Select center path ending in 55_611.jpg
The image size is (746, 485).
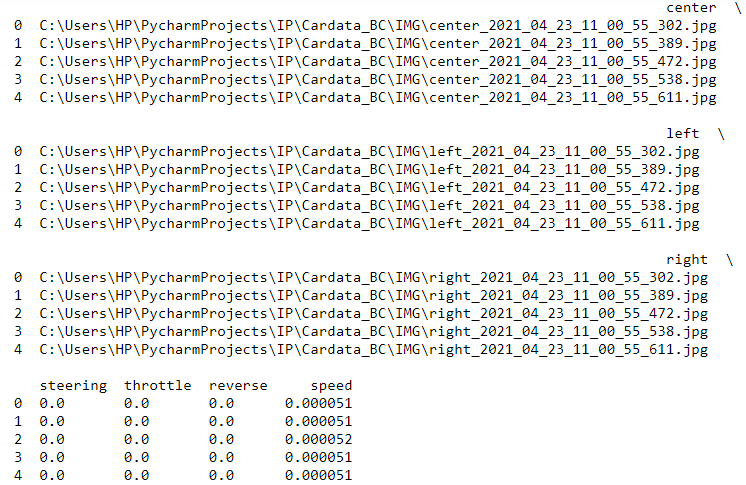pyautogui.click(x=378, y=98)
